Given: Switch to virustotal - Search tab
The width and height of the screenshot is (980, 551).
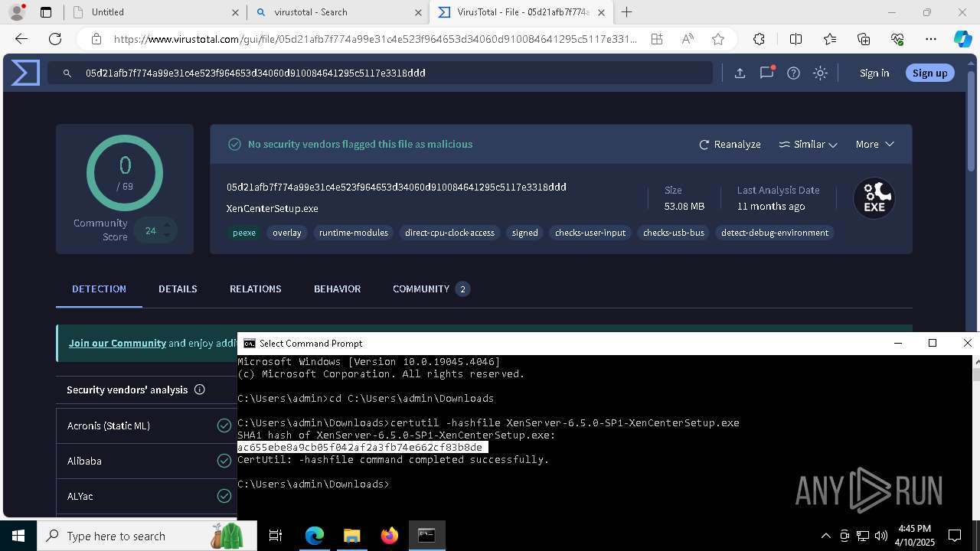Looking at the screenshot, I should [x=338, y=12].
